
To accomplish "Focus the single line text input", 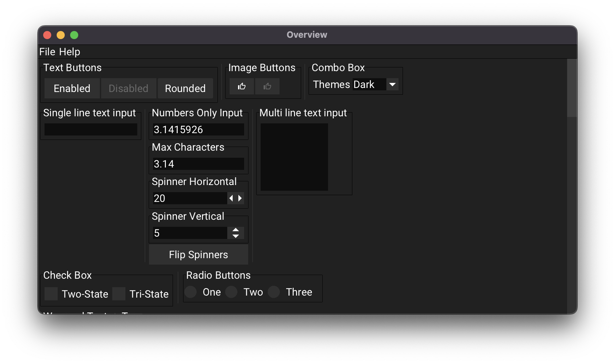I will 91,129.
